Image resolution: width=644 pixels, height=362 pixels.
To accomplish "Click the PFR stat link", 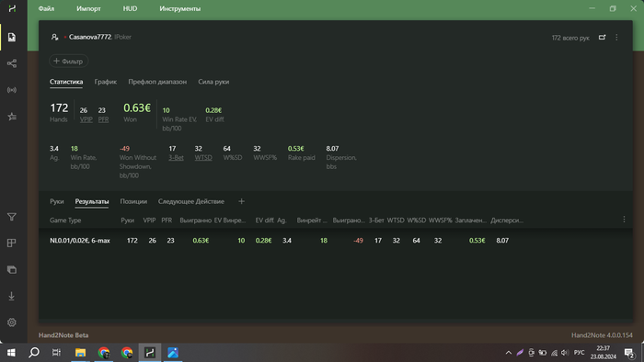I will (x=103, y=119).
